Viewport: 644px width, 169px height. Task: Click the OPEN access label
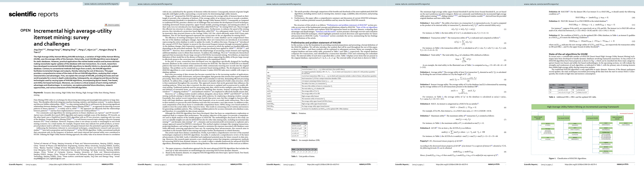[x=26, y=30]
